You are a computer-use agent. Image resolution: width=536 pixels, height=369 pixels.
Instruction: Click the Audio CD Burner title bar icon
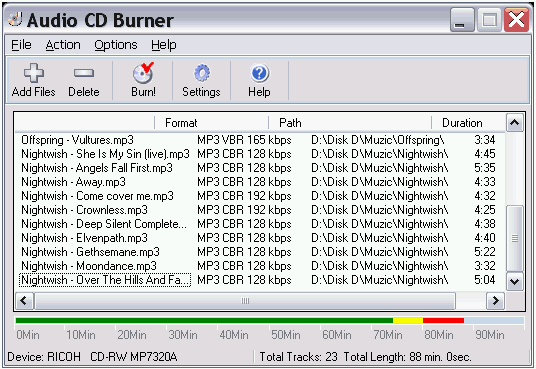tap(15, 19)
